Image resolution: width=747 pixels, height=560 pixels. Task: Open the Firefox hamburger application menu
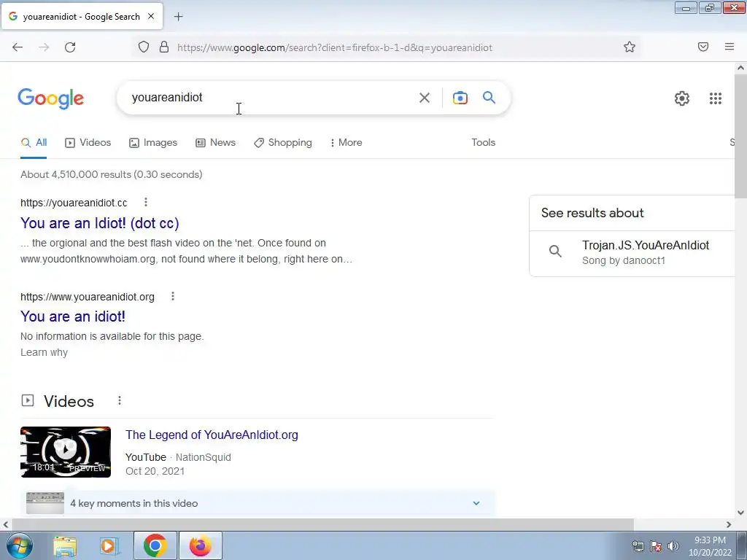(x=729, y=47)
